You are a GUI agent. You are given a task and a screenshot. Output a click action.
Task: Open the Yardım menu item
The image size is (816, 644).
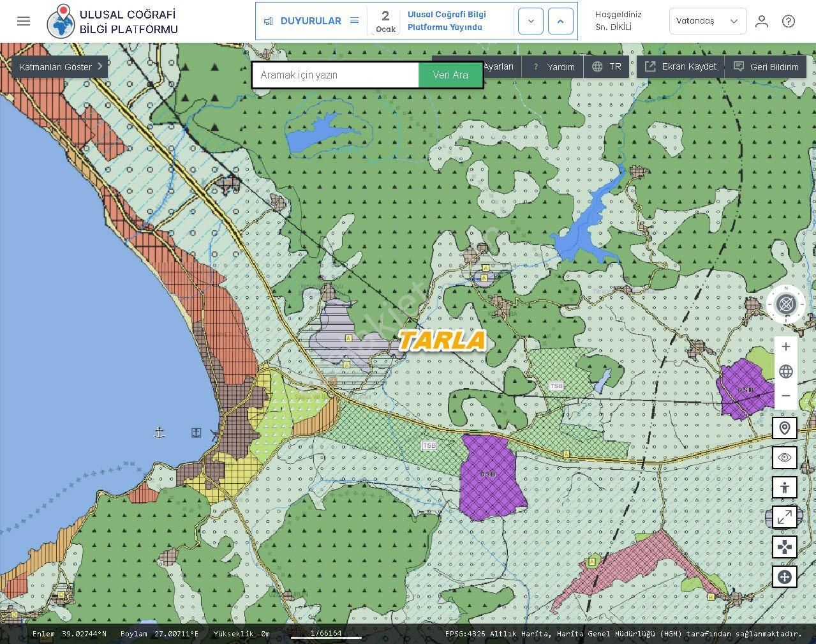553,66
